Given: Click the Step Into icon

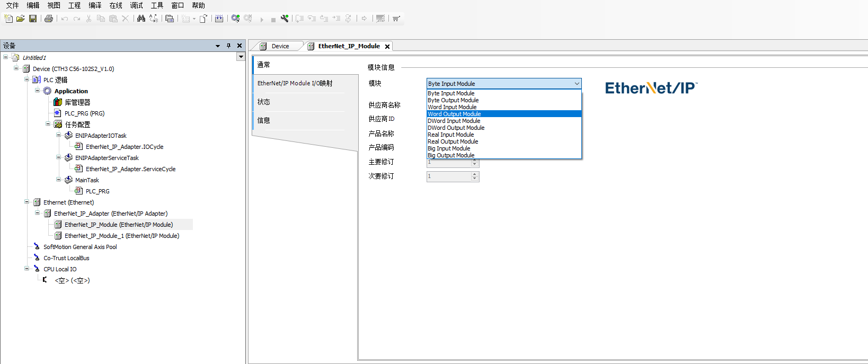Looking at the screenshot, I should click(x=312, y=19).
